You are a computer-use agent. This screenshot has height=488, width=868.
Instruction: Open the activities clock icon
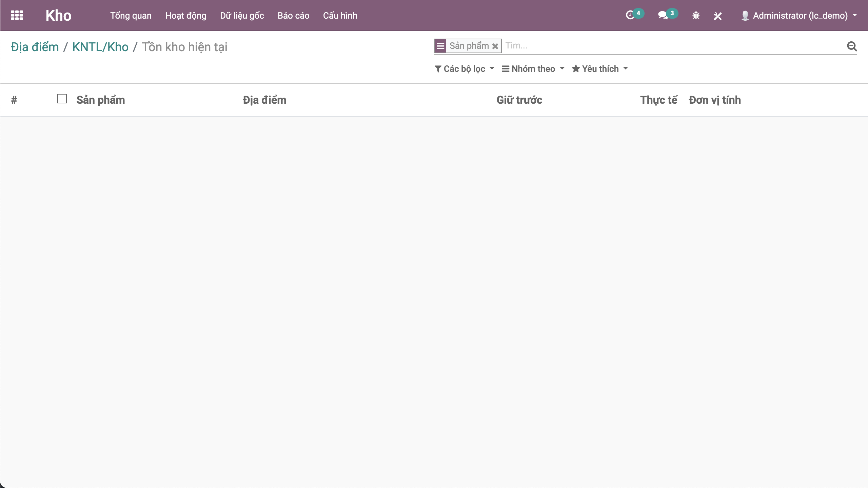point(630,16)
